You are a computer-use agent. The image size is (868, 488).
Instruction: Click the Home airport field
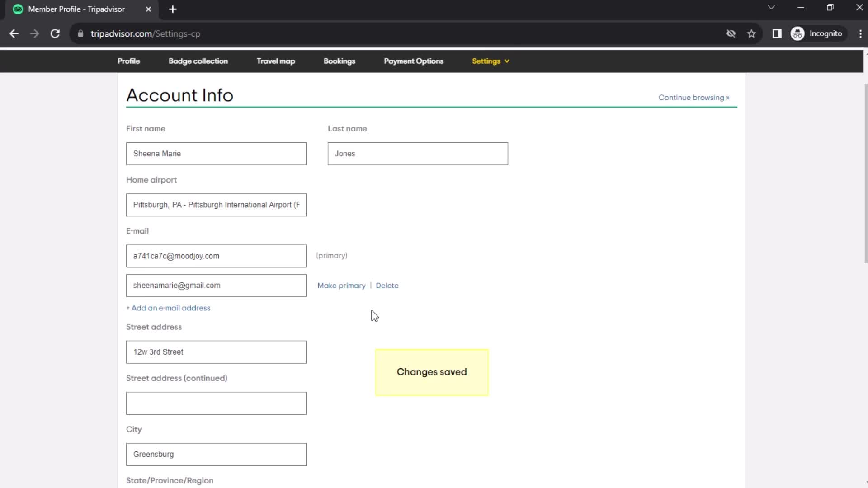(x=216, y=205)
